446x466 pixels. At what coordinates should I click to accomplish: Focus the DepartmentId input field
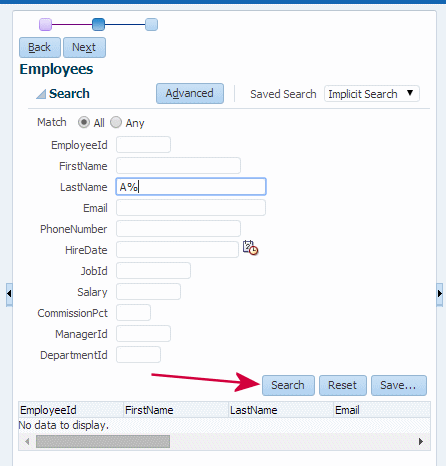coord(138,355)
